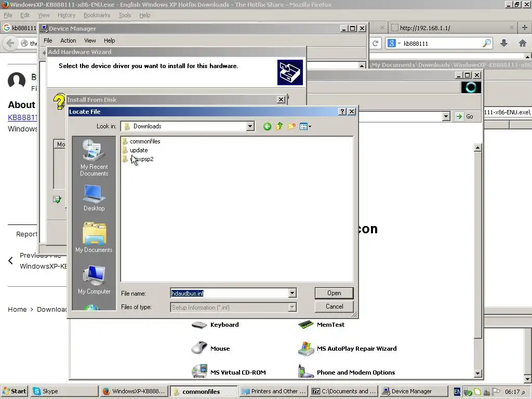The height and width of the screenshot is (399, 532).
Task: Switch to commonfiles taskbar button
Action: tap(204, 391)
